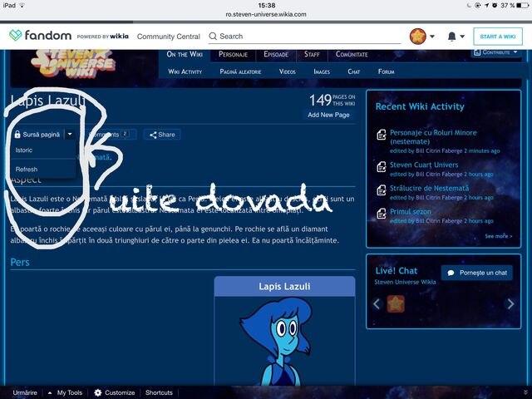Screen dimensions: 532x399
Task: Click the chat bubble icon in Live! Chat
Action: (451, 273)
